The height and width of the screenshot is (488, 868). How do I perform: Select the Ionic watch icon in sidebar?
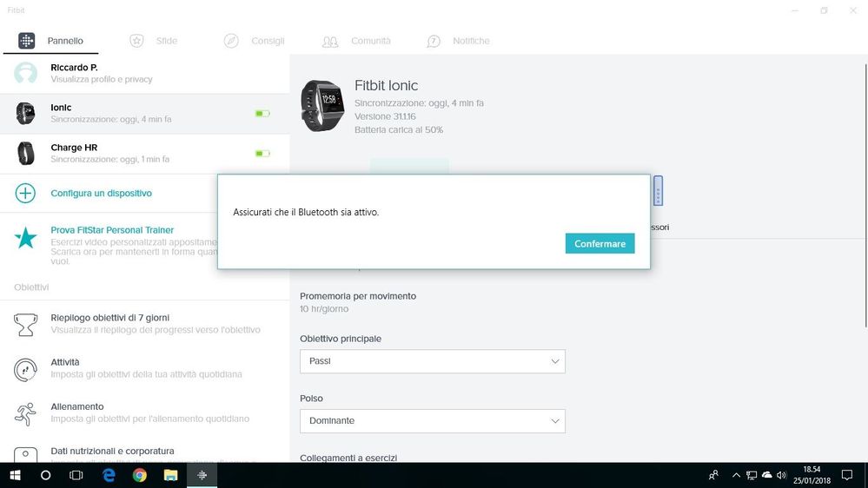pyautogui.click(x=25, y=114)
